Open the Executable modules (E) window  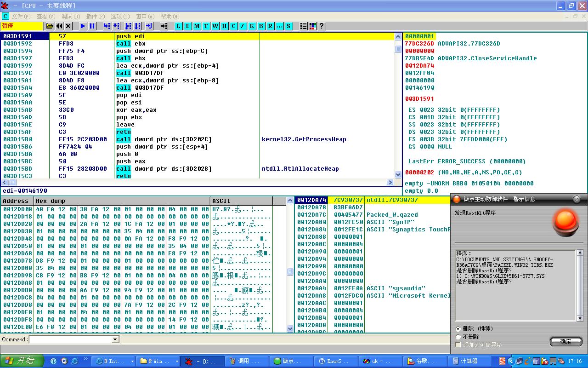tap(187, 26)
